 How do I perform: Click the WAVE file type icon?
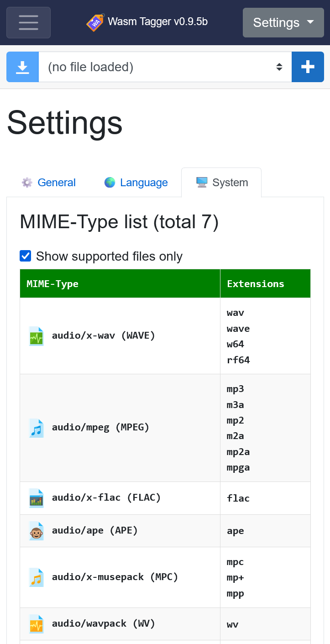pyautogui.click(x=36, y=335)
